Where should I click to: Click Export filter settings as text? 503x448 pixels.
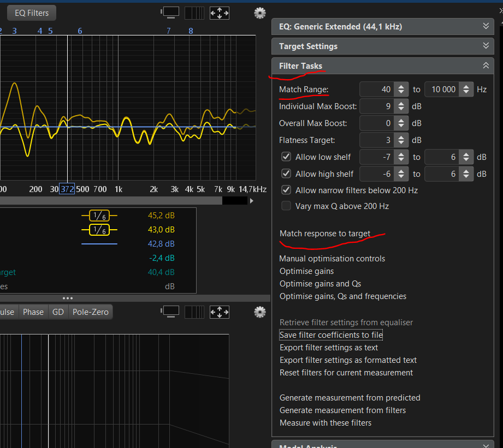[329, 348]
